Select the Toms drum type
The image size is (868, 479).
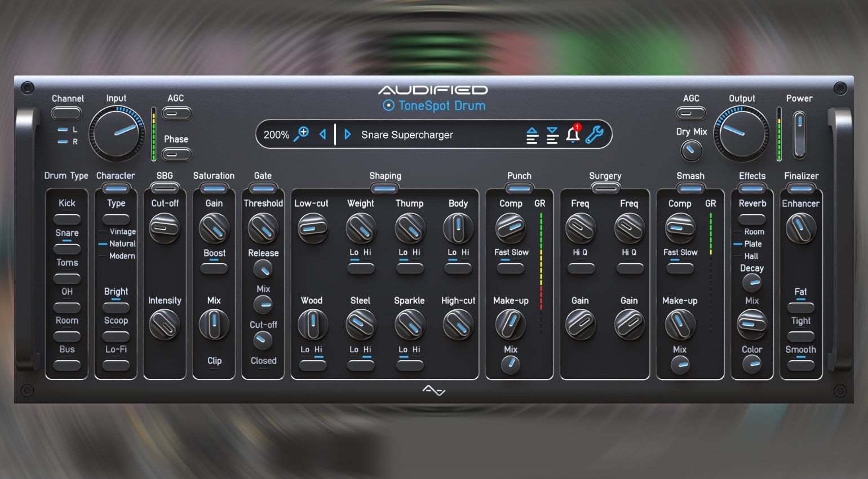point(67,278)
